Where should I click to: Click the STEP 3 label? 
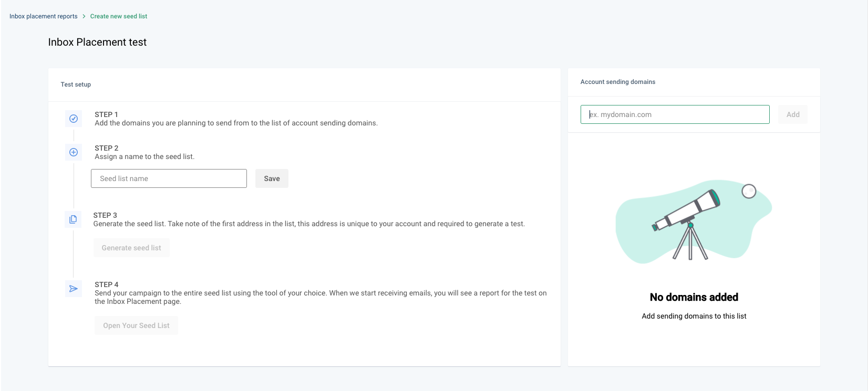pos(105,215)
